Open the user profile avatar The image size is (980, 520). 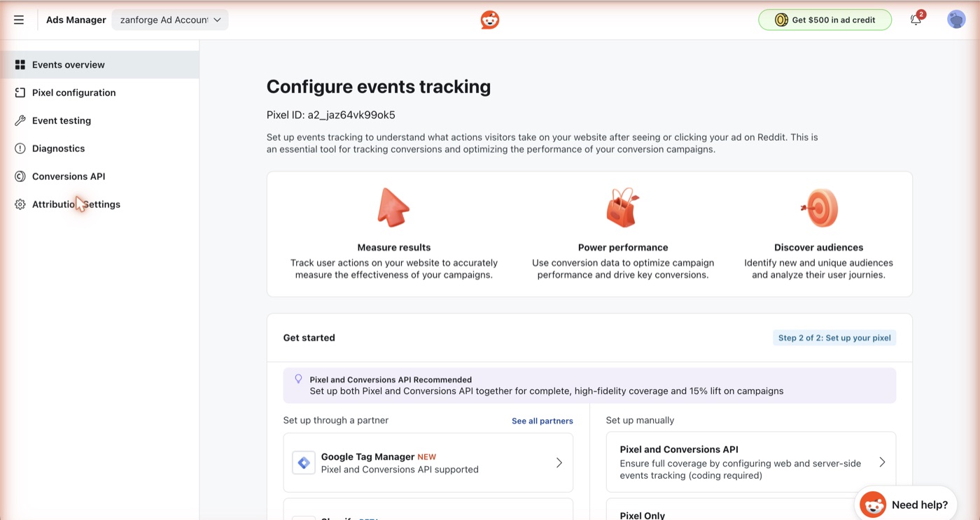coord(956,20)
